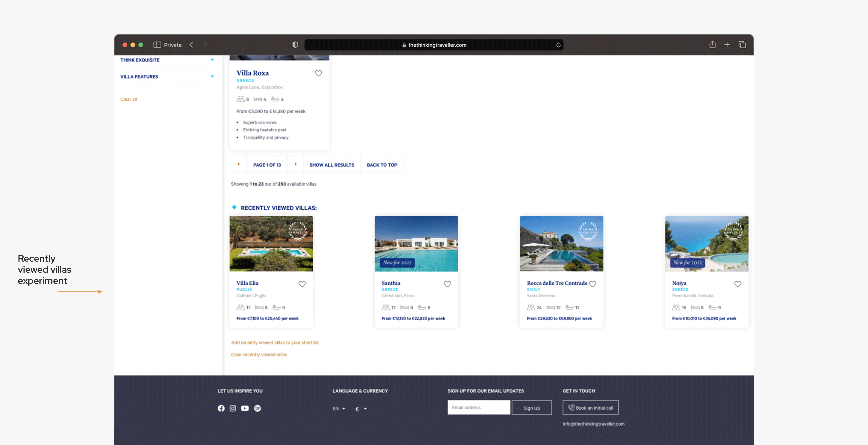Go to the next results page arrow

(x=295, y=164)
